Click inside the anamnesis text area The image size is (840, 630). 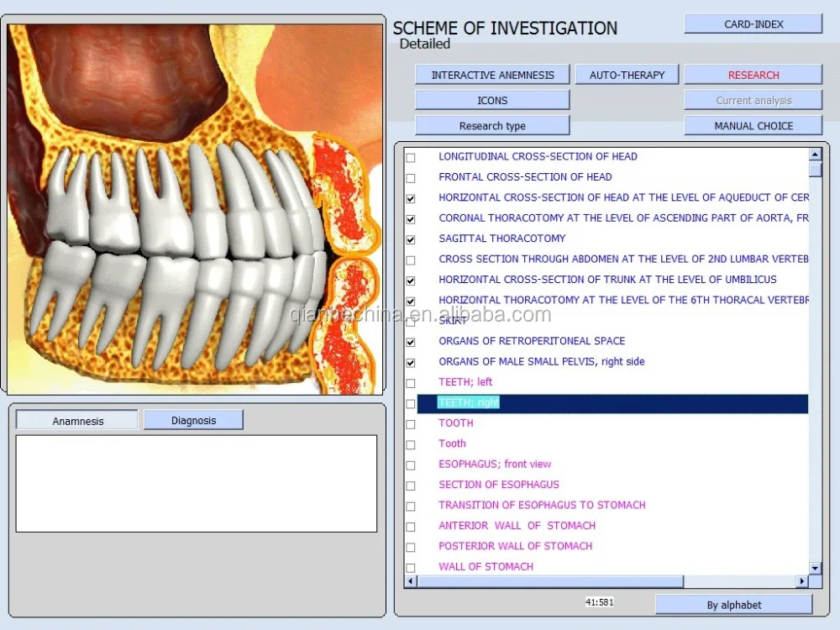point(196,483)
